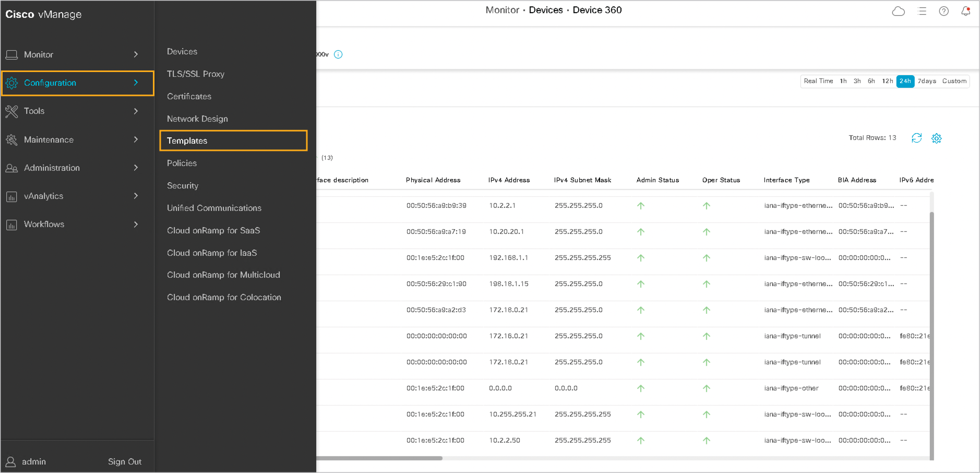Open Devices in Configuration submenu

[182, 52]
